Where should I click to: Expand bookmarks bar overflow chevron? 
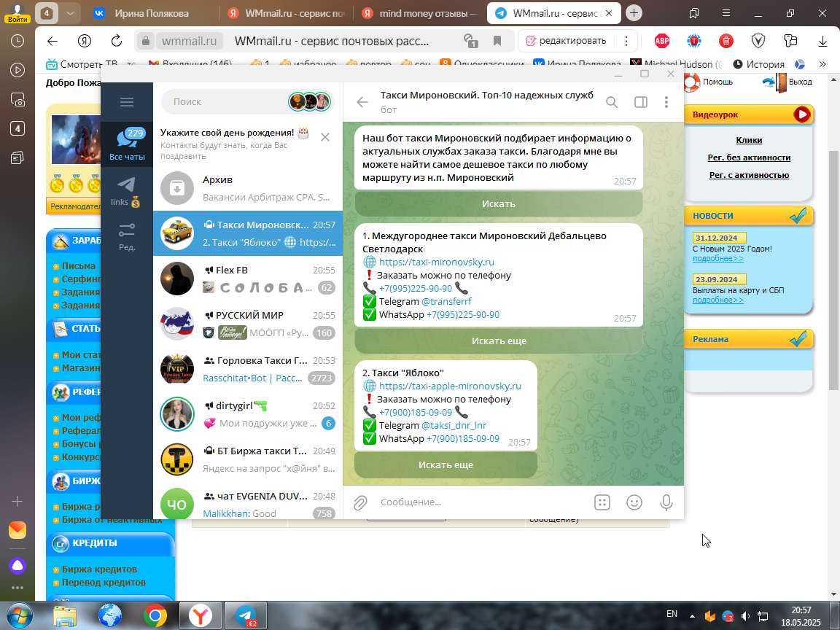822,64
